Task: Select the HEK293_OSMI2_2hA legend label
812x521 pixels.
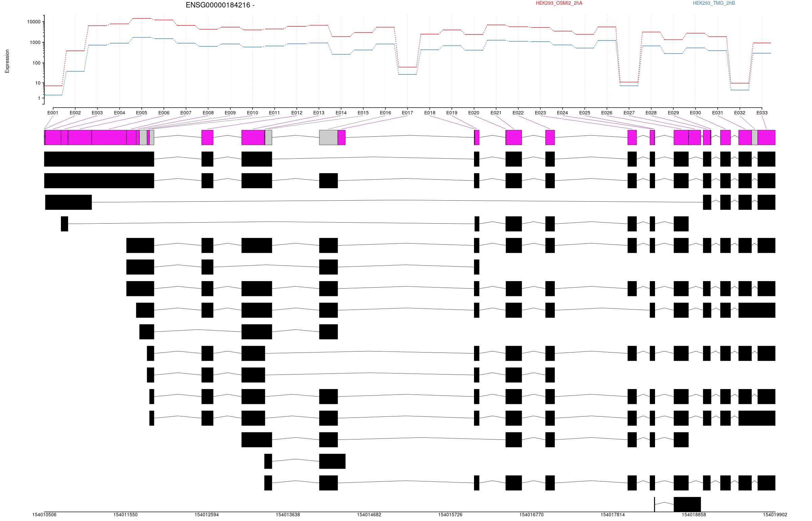Action: (559, 3)
